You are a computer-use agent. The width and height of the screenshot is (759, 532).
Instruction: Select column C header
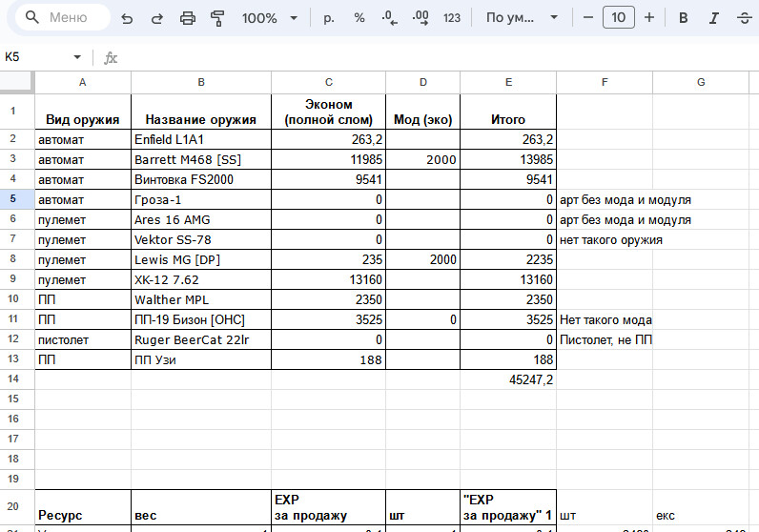tap(329, 82)
